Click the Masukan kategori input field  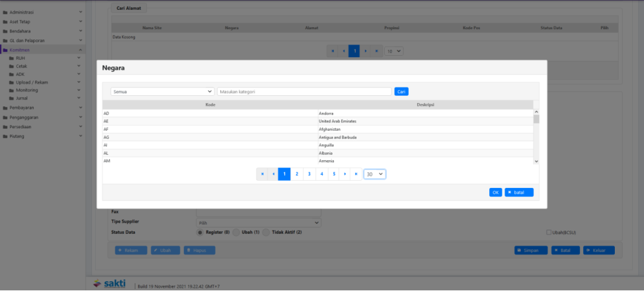(x=305, y=92)
